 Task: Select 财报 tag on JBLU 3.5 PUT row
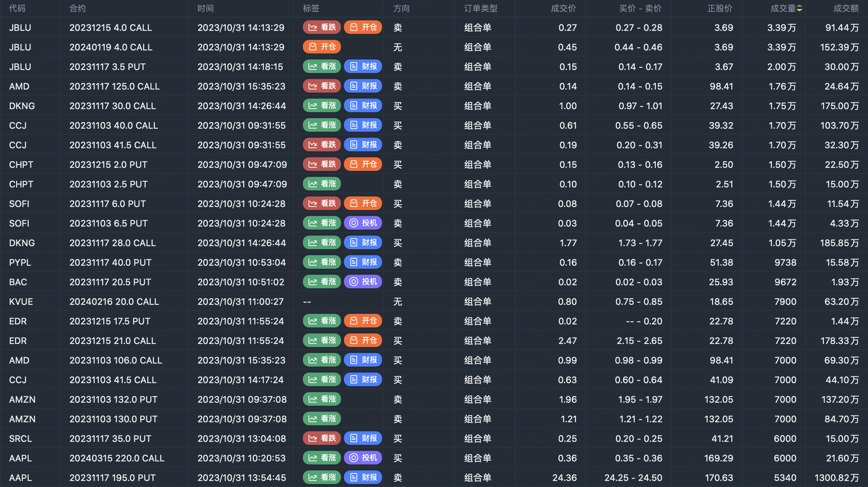point(363,66)
